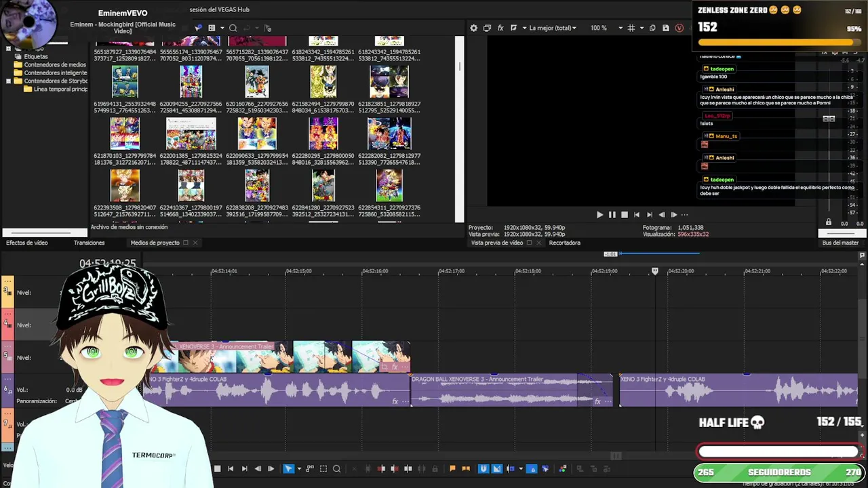This screenshot has width=868, height=488.
Task: Open video output FX in preview toolbar
Action: pos(500,28)
